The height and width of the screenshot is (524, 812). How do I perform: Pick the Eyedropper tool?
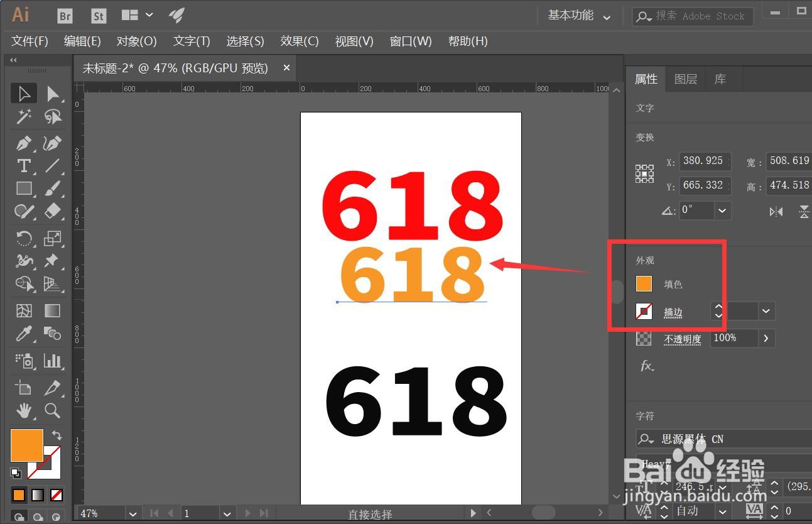pyautogui.click(x=24, y=334)
